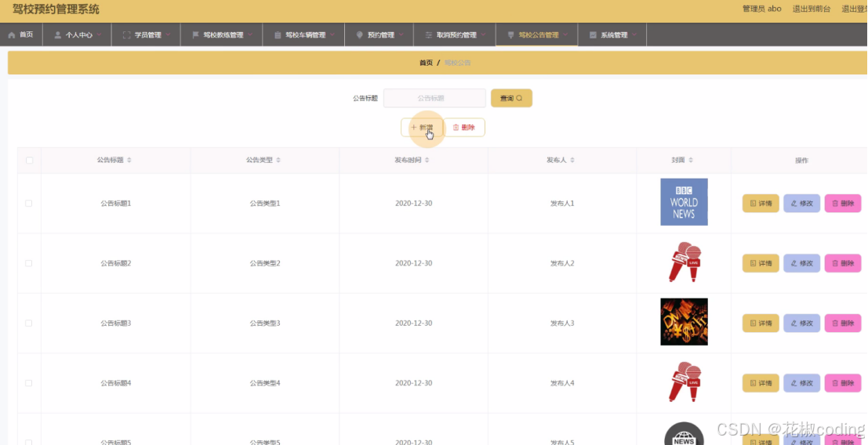
Task: Click the clipboard icon beside 驾校车辆管理
Action: [278, 34]
